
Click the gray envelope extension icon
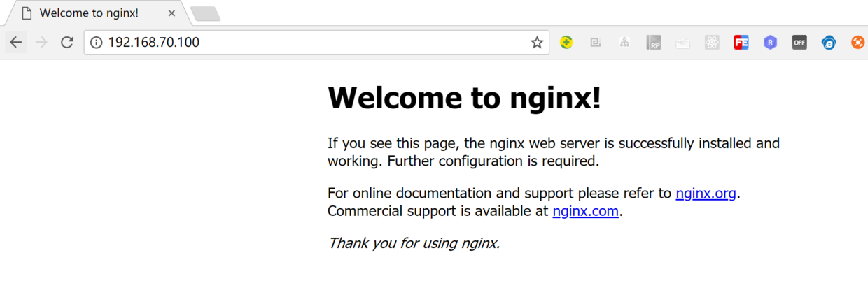[682, 43]
